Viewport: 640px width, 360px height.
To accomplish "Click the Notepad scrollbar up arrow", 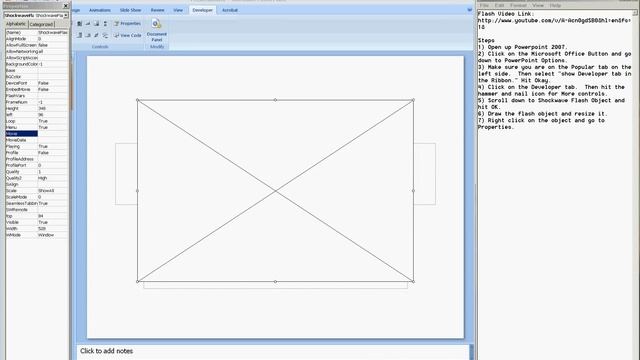I will [x=636, y=13].
